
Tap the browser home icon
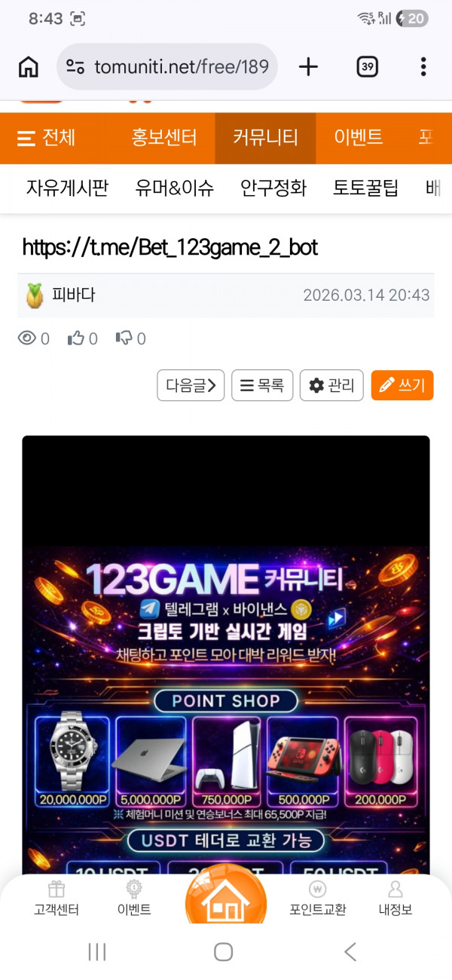pos(28,67)
